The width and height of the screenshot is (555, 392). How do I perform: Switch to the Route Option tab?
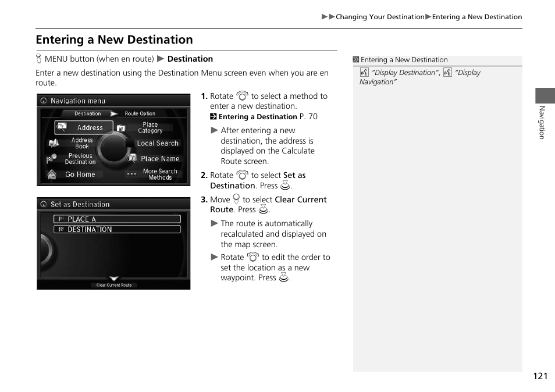tap(140, 113)
